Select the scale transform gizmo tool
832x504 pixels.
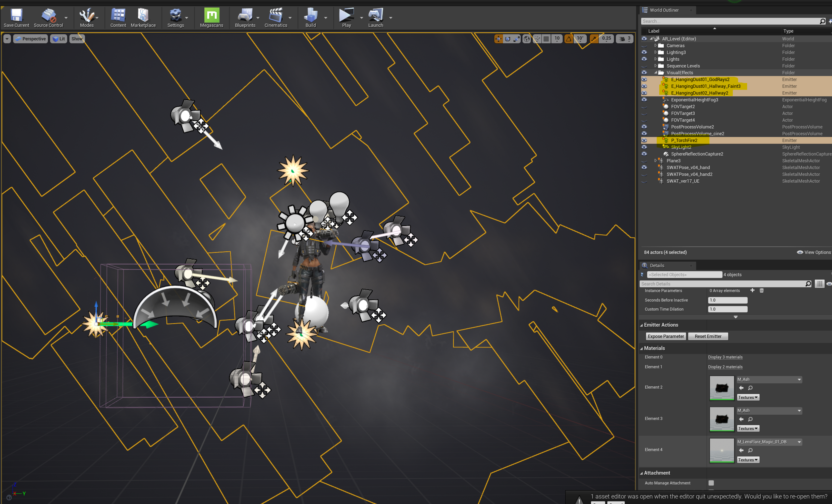pyautogui.click(x=517, y=39)
